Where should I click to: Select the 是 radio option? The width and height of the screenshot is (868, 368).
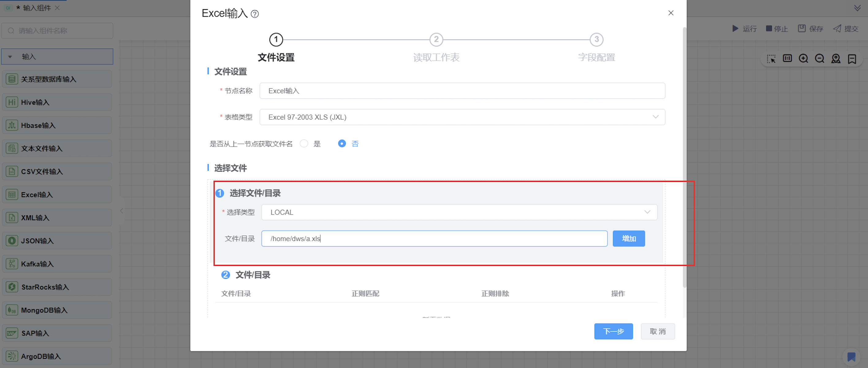[x=304, y=144]
